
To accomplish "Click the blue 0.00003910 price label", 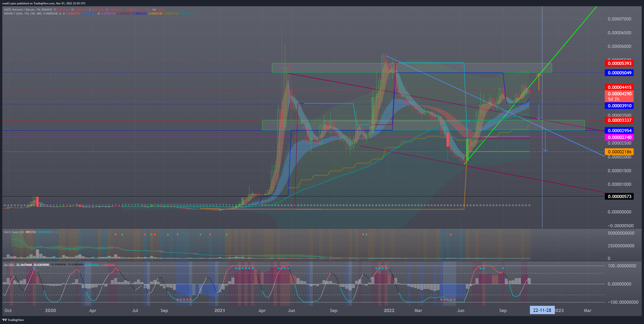I will point(619,106).
